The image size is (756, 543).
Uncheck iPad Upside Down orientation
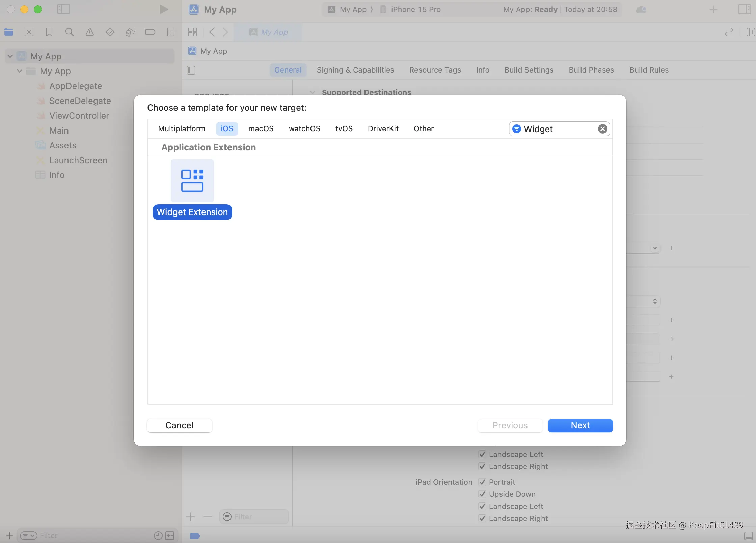tap(482, 494)
